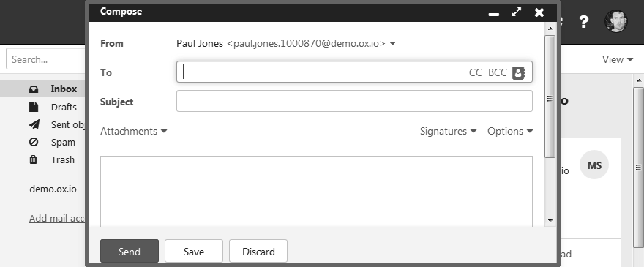Screen dimensions: 644x267
Task: Open the help question mark icon
Action: click(x=584, y=21)
